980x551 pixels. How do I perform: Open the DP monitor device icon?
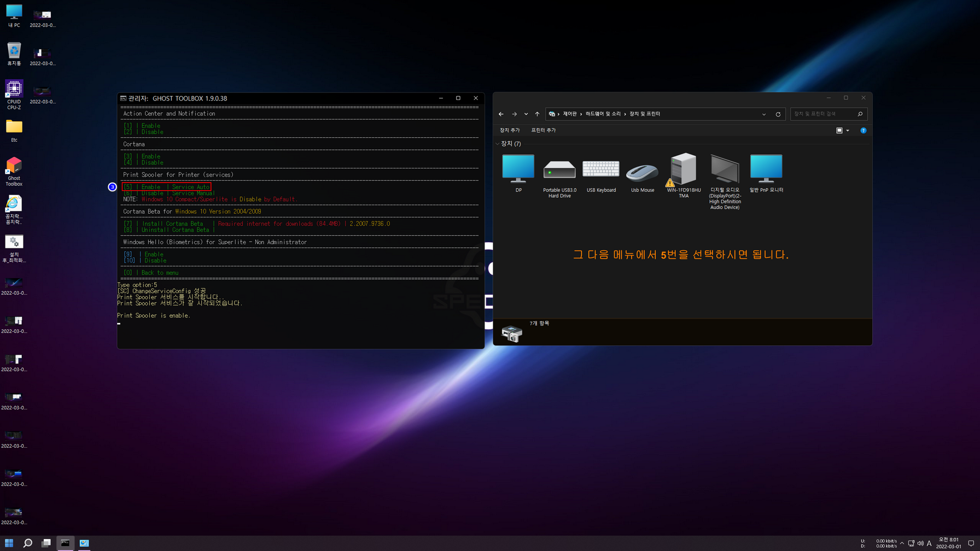(x=518, y=169)
